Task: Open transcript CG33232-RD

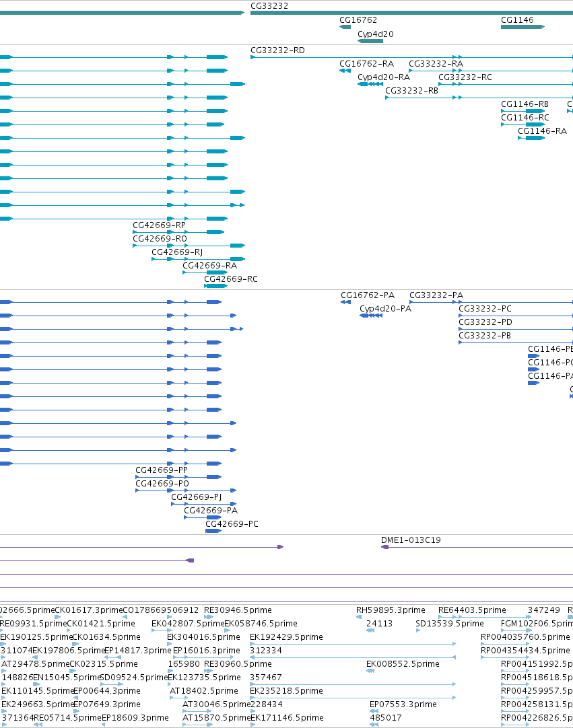Action: point(277,50)
